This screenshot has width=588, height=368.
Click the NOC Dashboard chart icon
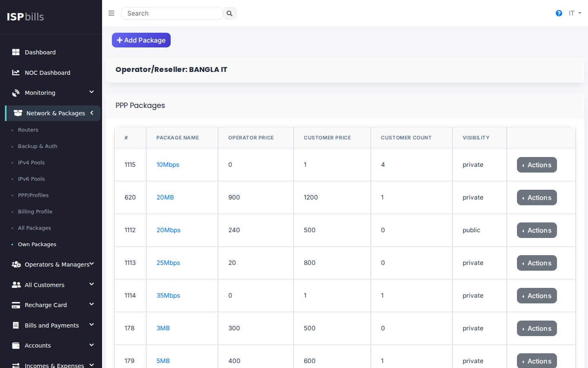coord(16,73)
